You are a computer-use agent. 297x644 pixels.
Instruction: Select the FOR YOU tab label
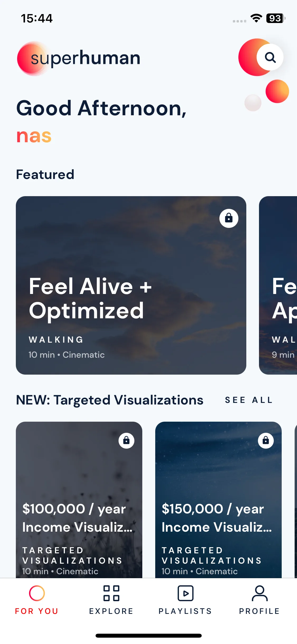(x=37, y=611)
